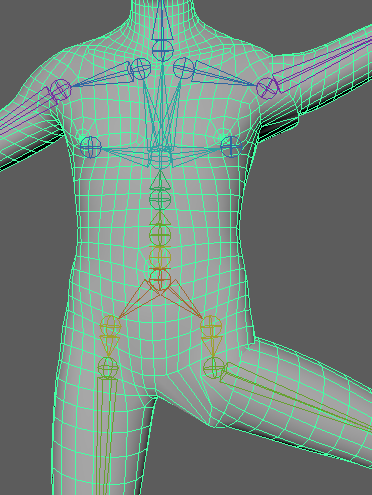The height and width of the screenshot is (495, 372).
Task: Select the purple shoulder joint on screen-left arm
Action: point(61,90)
